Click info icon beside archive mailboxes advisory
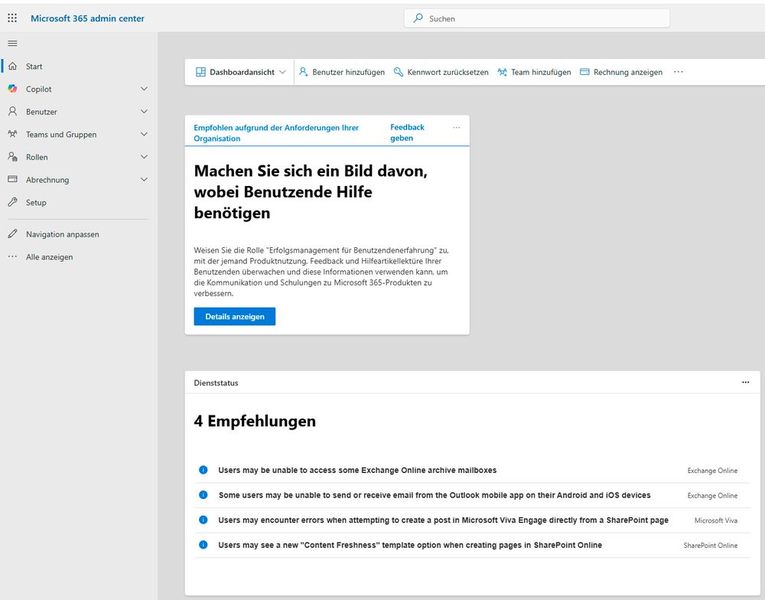The height and width of the screenshot is (600, 765). pyautogui.click(x=203, y=470)
